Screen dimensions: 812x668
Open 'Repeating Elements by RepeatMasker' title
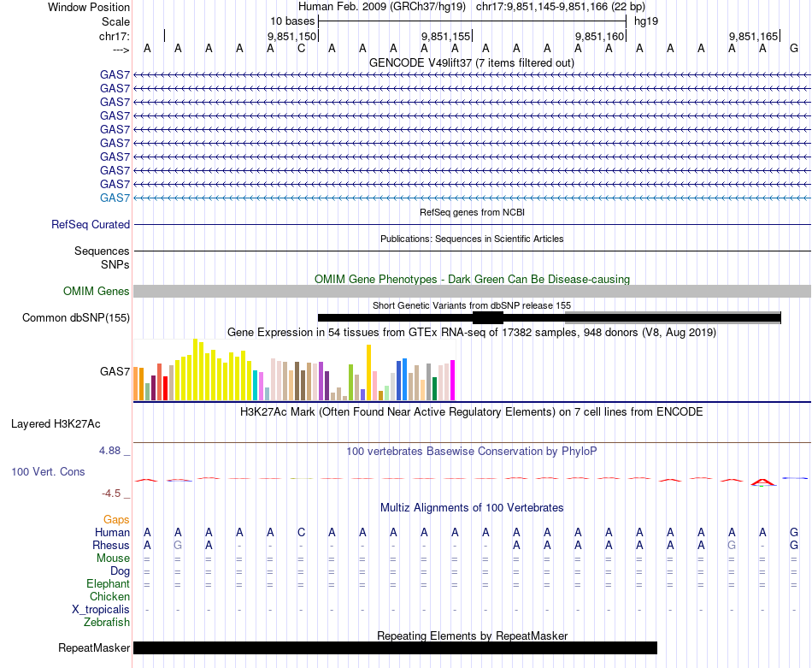472,635
